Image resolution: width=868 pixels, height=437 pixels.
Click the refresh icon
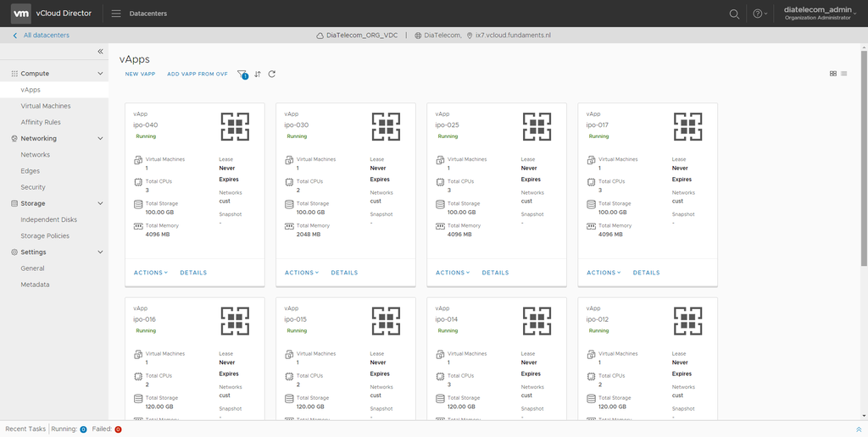pos(272,75)
